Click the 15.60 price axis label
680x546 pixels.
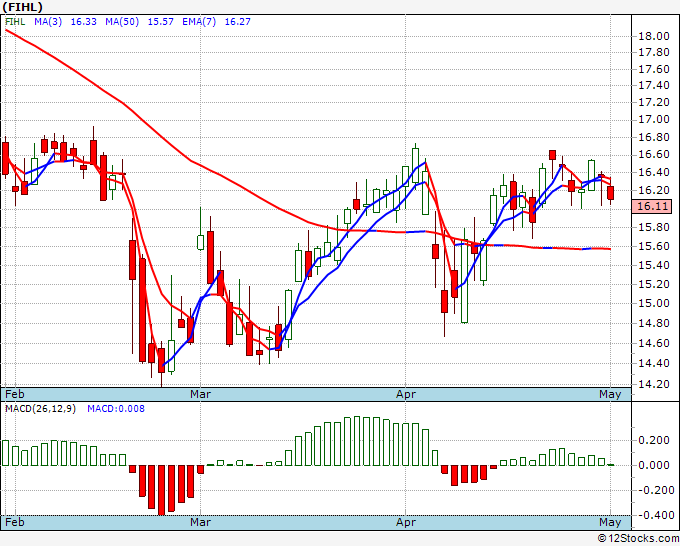tap(654, 246)
